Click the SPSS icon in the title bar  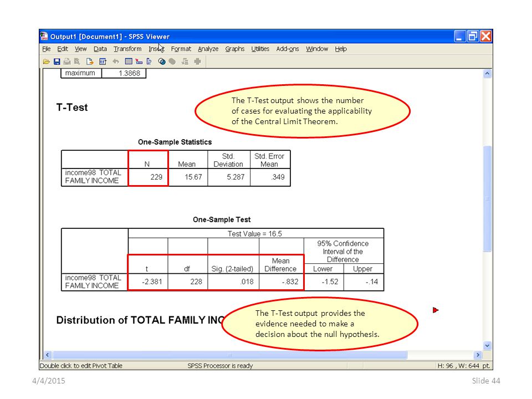pos(44,36)
